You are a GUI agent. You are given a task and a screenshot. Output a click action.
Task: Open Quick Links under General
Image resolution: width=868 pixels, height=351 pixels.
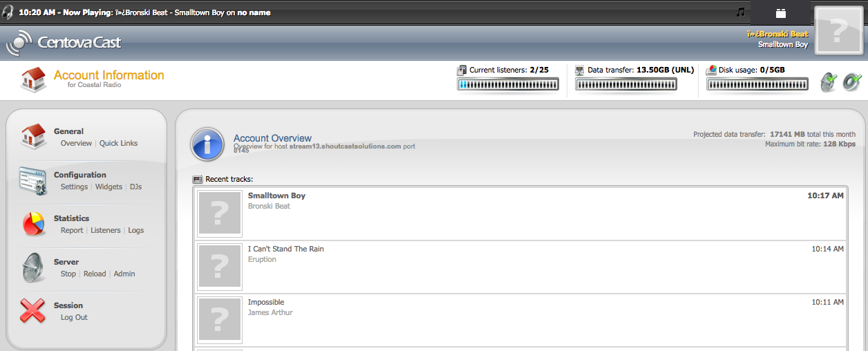point(118,143)
